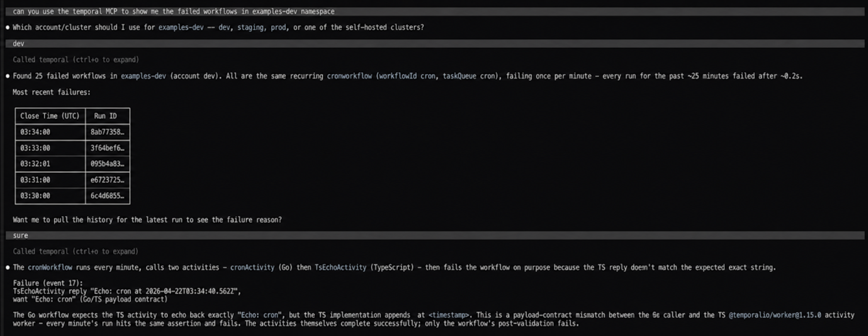Expand the Called temporal line under the dev reply
The width and height of the screenshot is (868, 336).
76,59
